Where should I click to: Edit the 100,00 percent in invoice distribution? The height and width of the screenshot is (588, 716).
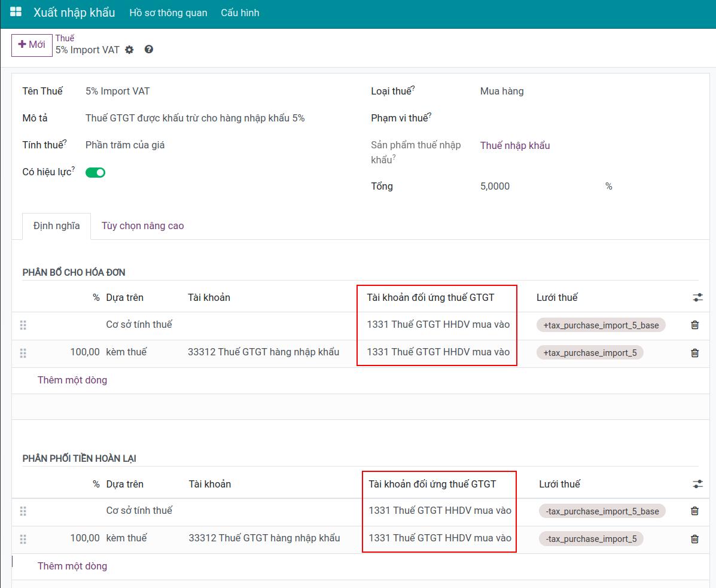coord(85,352)
